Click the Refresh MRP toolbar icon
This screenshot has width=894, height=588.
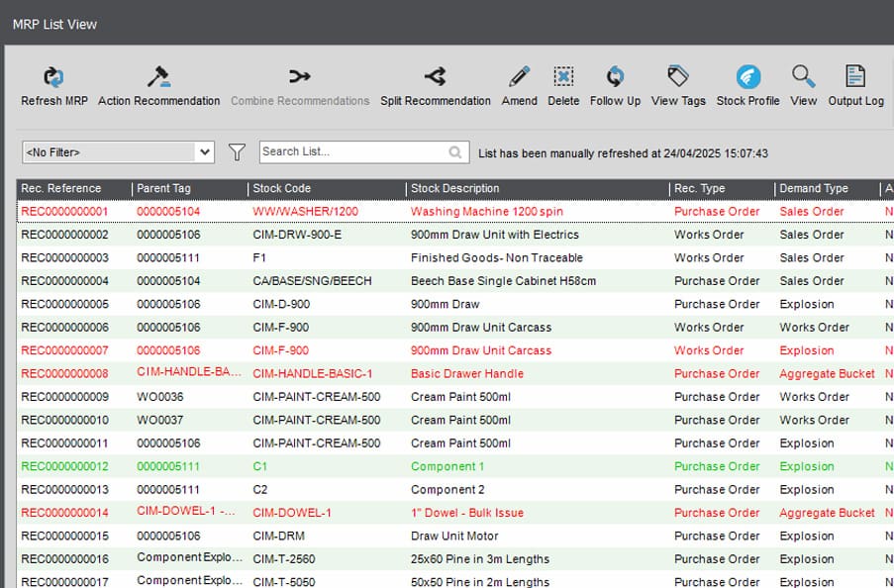click(54, 77)
